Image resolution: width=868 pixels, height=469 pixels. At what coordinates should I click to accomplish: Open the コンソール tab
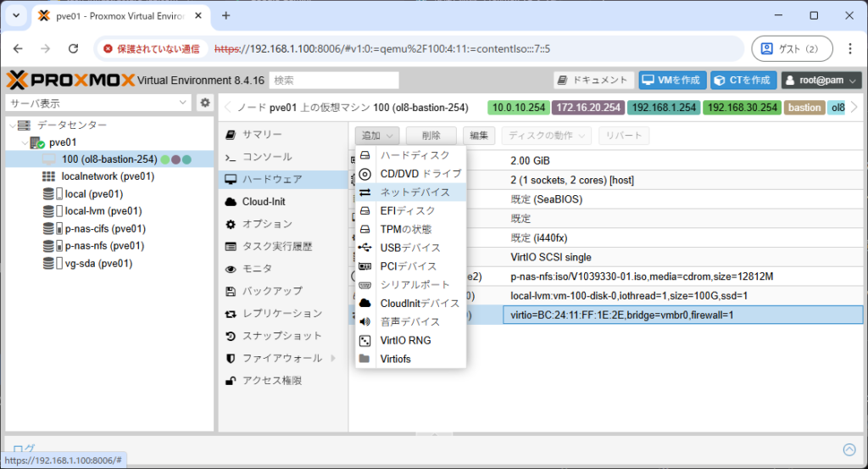click(x=283, y=157)
